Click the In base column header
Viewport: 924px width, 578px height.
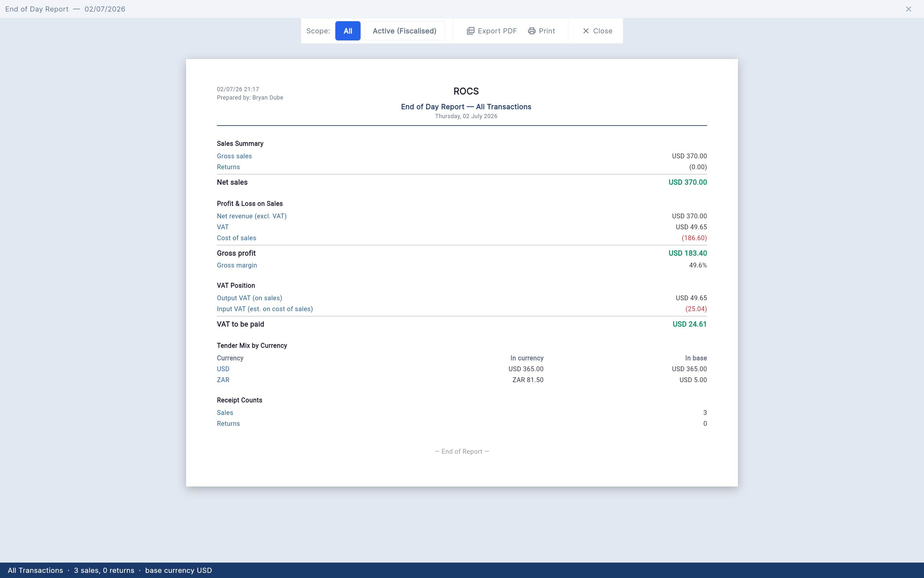point(696,358)
